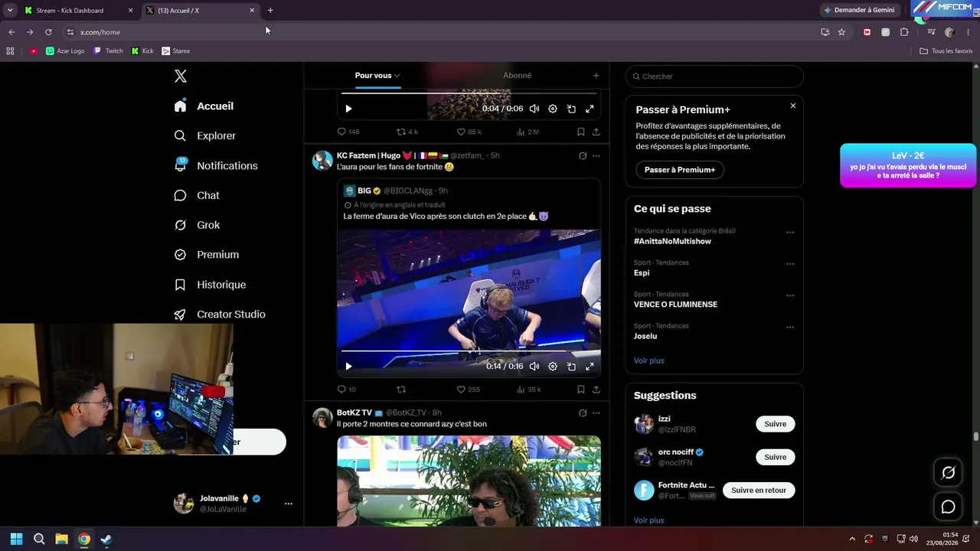Screen dimensions: 980x551
Task: Seek on the BIG video progress bar
Action: 469,351
